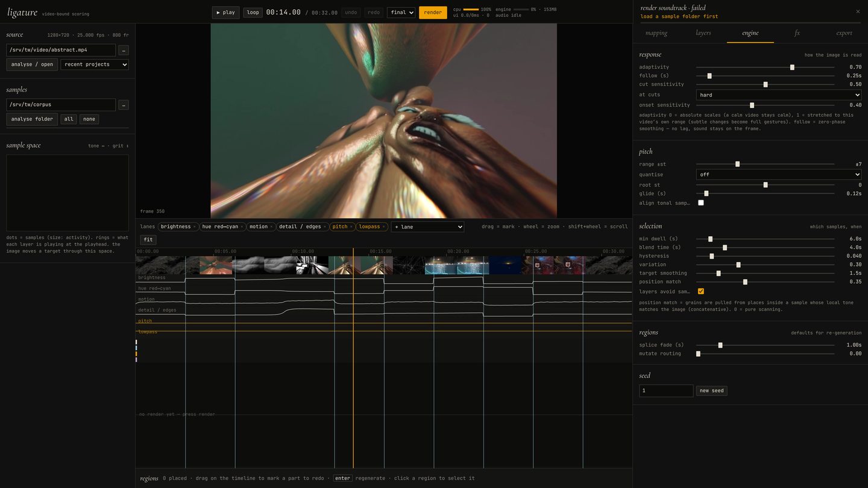
Task: Remove the brightness lane chip
Action: (x=194, y=227)
